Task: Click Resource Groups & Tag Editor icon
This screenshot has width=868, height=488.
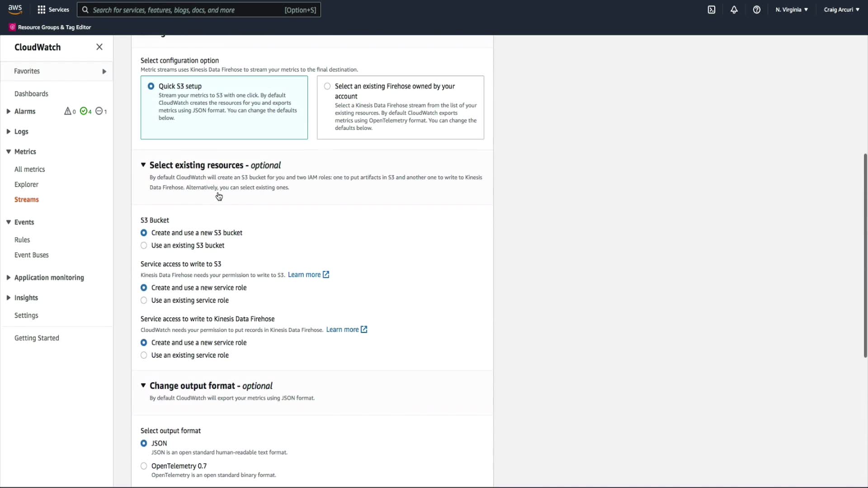Action: 12,27
